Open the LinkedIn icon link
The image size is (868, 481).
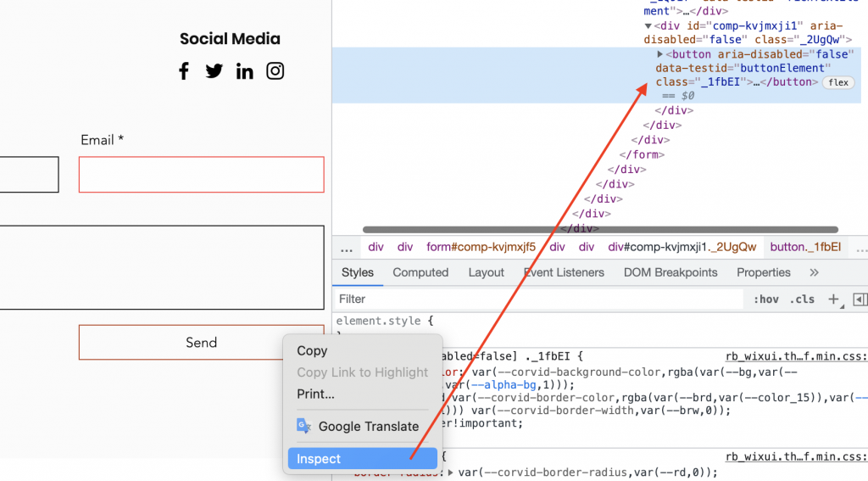[x=244, y=71]
